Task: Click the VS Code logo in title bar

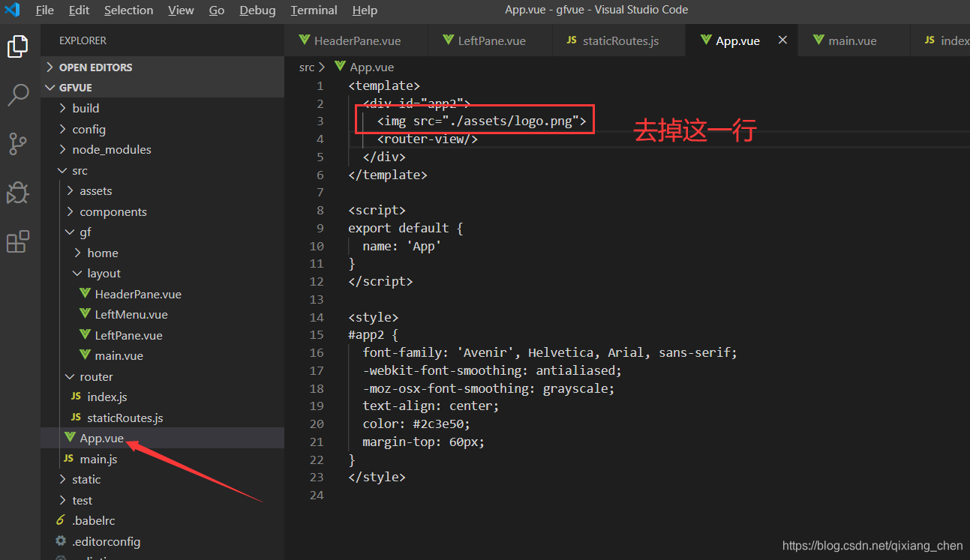Action: tap(12, 10)
